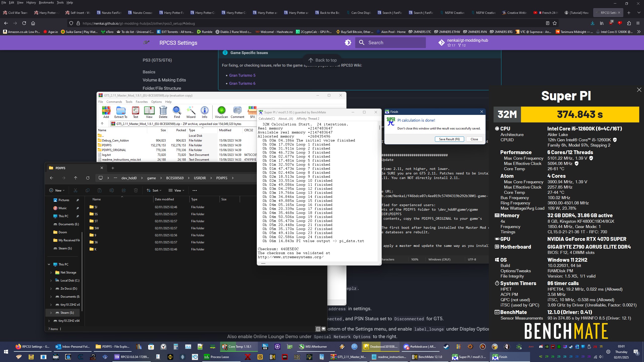644x362 pixels.
Task: Open the New dropdown in File Explorer
Action: [x=57, y=190]
